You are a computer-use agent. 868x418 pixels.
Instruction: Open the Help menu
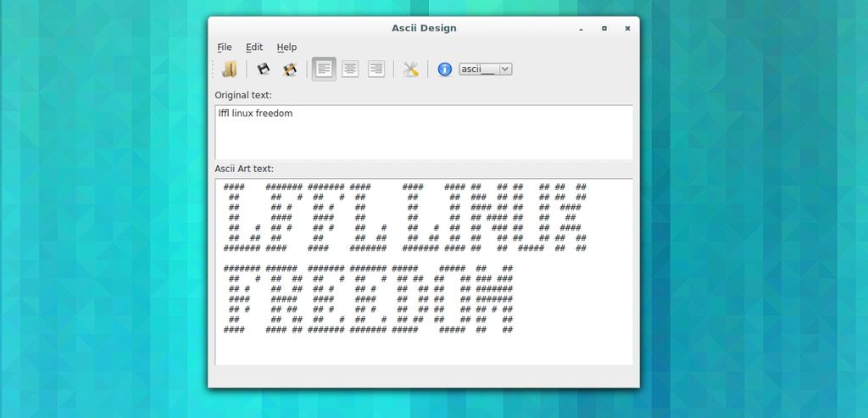pos(287,47)
